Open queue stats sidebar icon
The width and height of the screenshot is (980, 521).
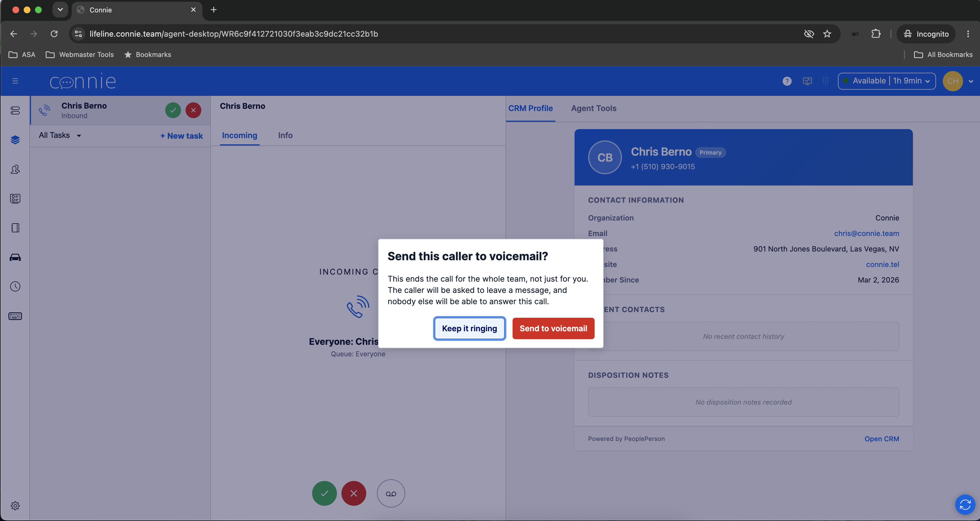click(x=15, y=111)
